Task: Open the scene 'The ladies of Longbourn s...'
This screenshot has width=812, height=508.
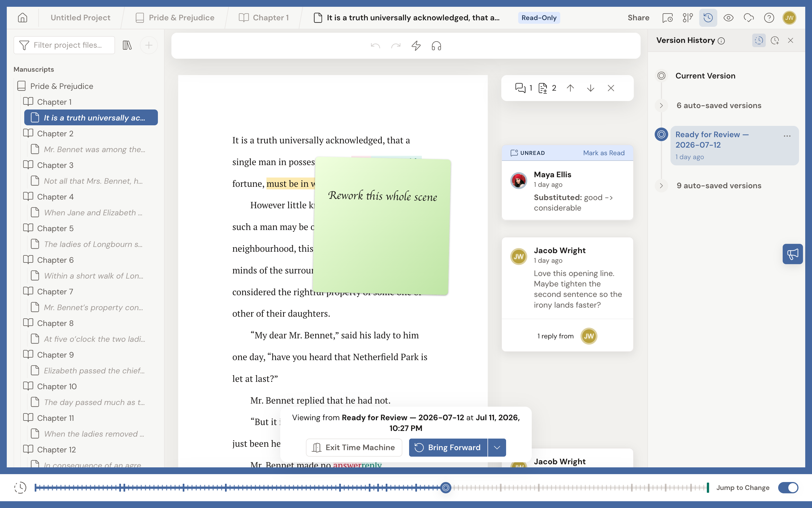Action: 87,244
